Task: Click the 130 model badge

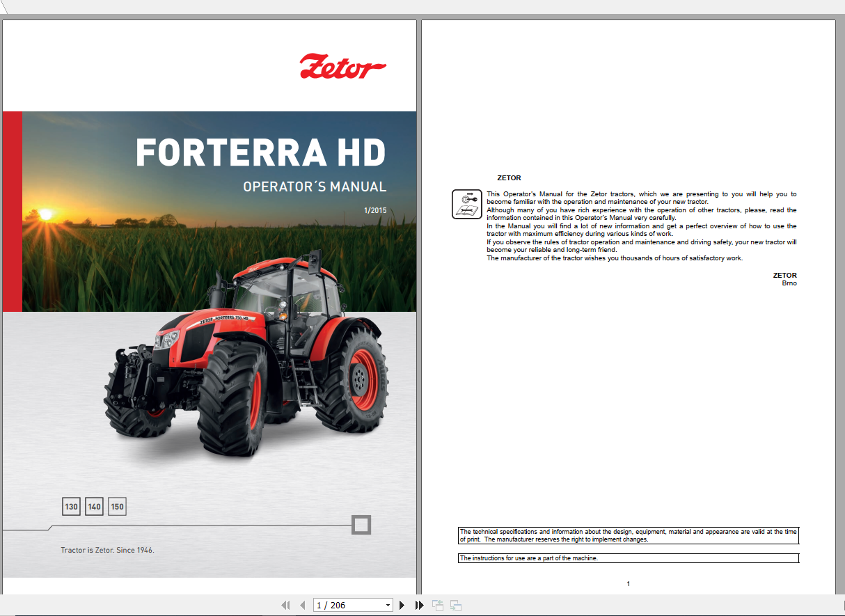Action: click(71, 507)
